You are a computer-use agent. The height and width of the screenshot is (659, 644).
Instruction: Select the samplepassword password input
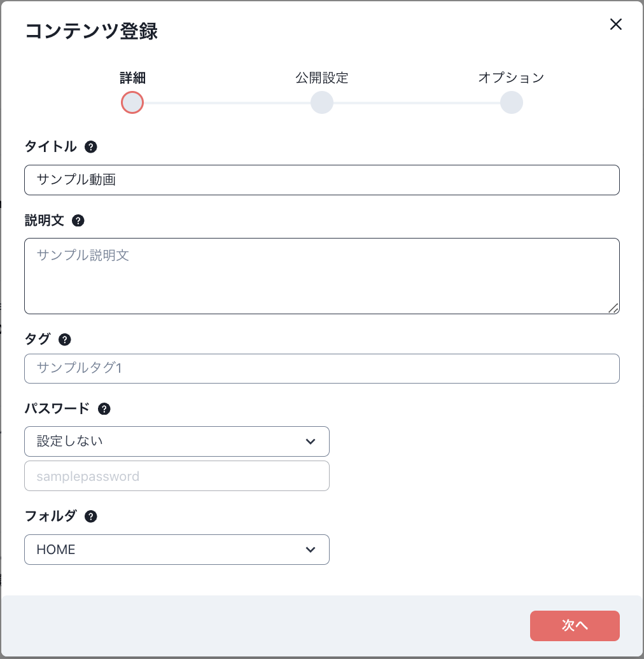[x=177, y=476]
